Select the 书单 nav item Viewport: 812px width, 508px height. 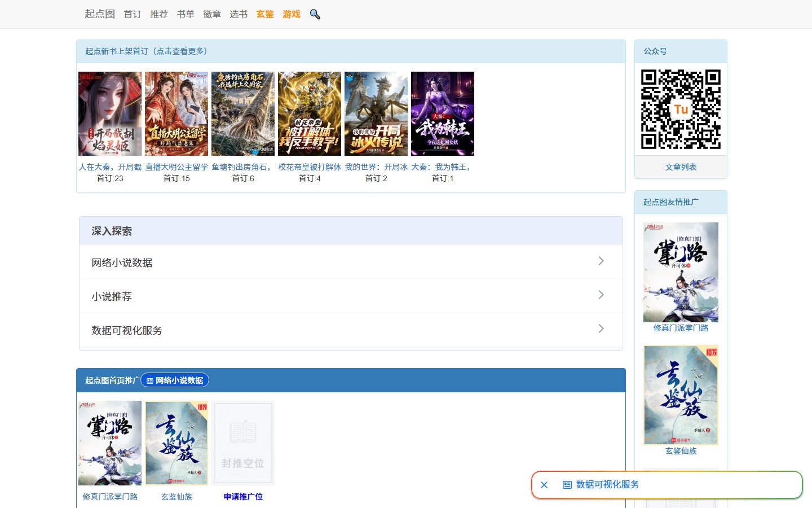tap(186, 14)
